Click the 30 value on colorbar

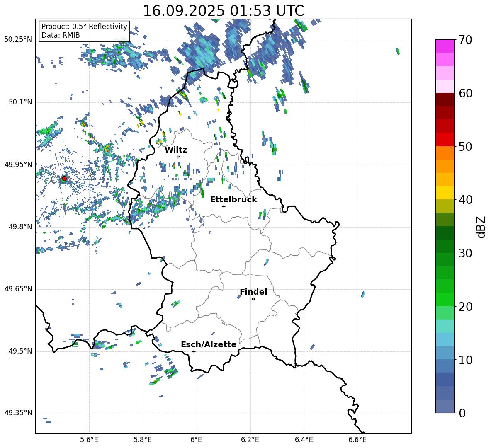[x=465, y=253]
